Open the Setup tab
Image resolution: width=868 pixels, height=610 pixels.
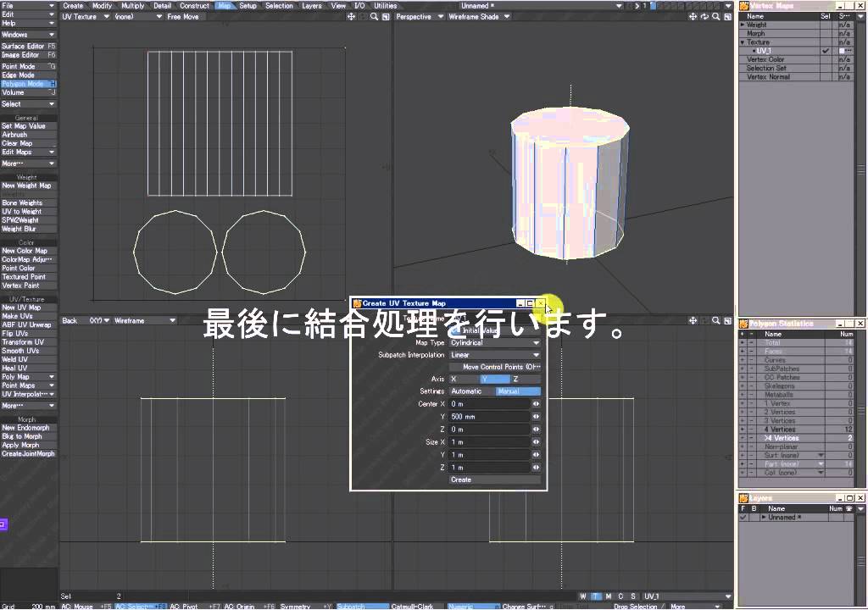point(248,6)
